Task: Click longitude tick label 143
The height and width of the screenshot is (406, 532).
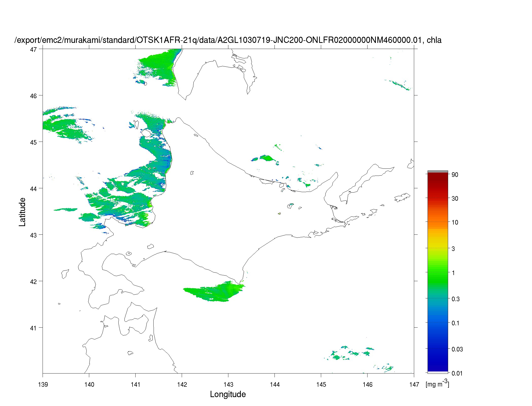Action: [228, 384]
